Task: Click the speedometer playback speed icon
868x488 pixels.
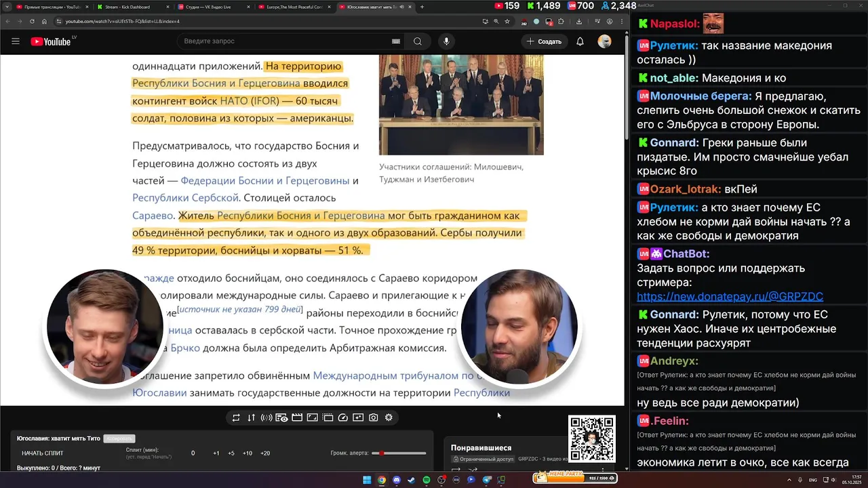Action: pos(342,418)
